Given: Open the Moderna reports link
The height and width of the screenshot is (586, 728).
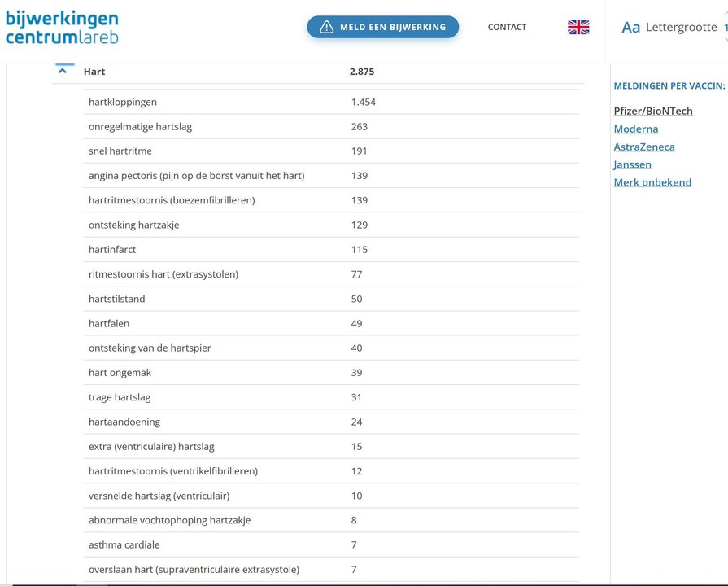Looking at the screenshot, I should point(636,129).
